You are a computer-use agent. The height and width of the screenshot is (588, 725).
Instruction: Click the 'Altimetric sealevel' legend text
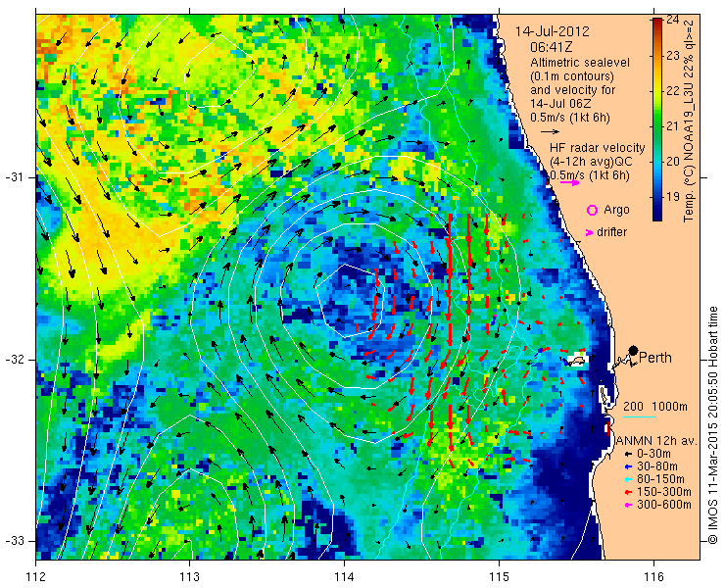point(580,62)
